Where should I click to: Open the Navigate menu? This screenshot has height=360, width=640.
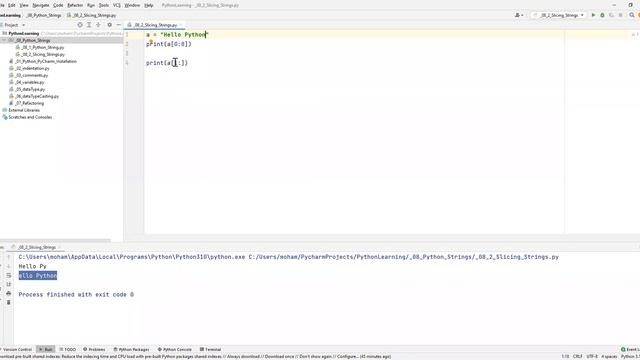[x=41, y=5]
